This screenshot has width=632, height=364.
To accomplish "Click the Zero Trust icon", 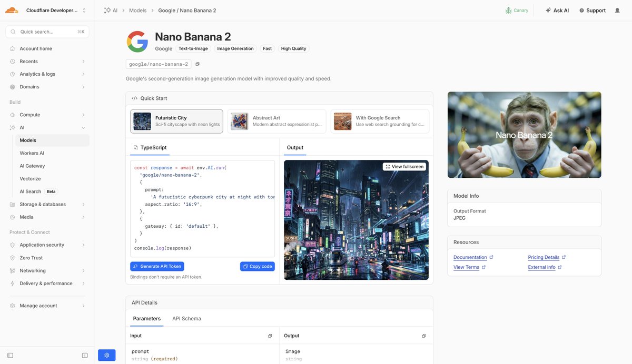I will (x=13, y=258).
